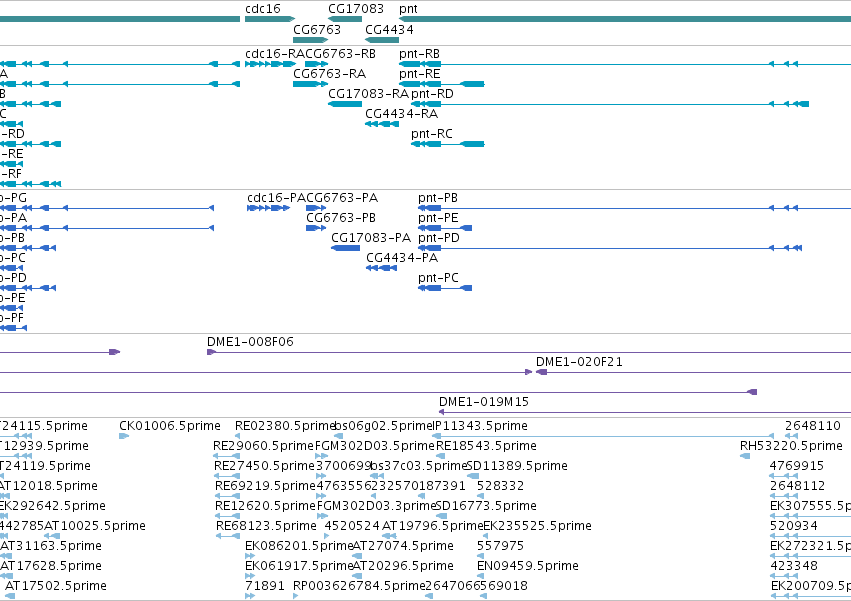Select the AT17502.5prime EST label
The width and height of the screenshot is (851, 601).
click(x=56, y=586)
